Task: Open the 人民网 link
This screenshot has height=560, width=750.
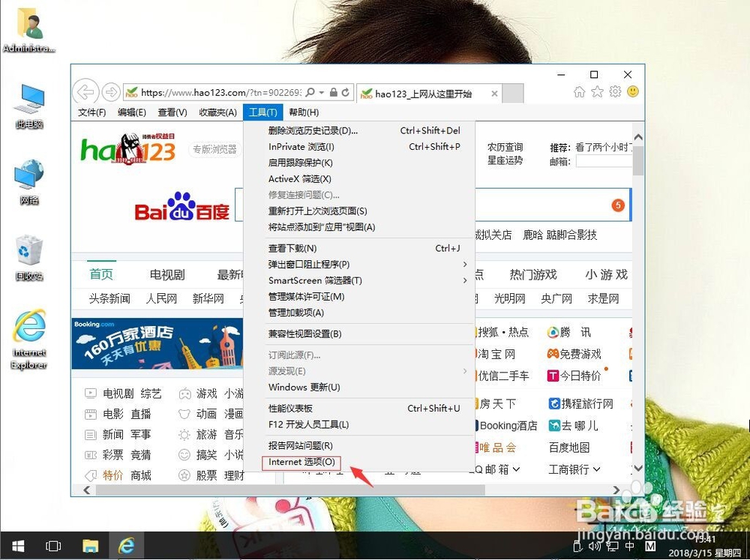Action: 162,299
